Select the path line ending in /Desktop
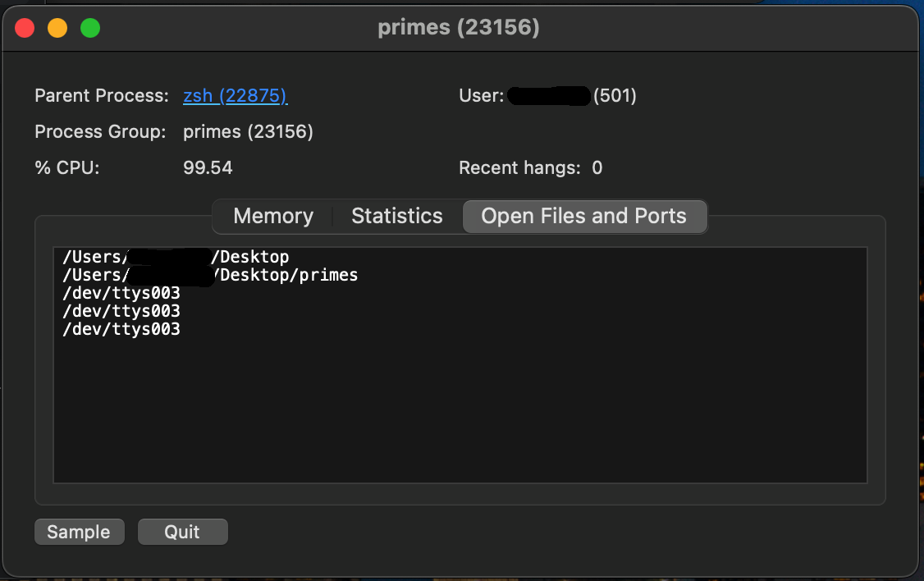The height and width of the screenshot is (581, 924). click(x=249, y=258)
